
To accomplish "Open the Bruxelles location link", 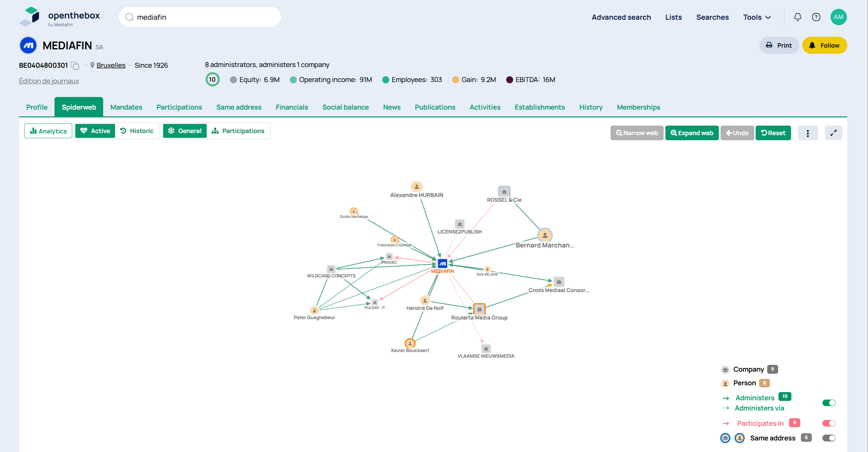I will (x=111, y=65).
